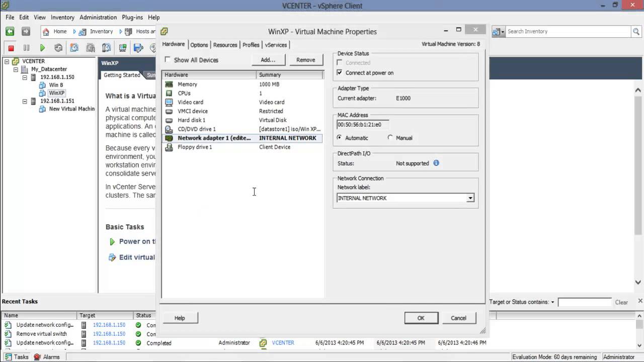Select Video card row in hardware list

pos(242,102)
